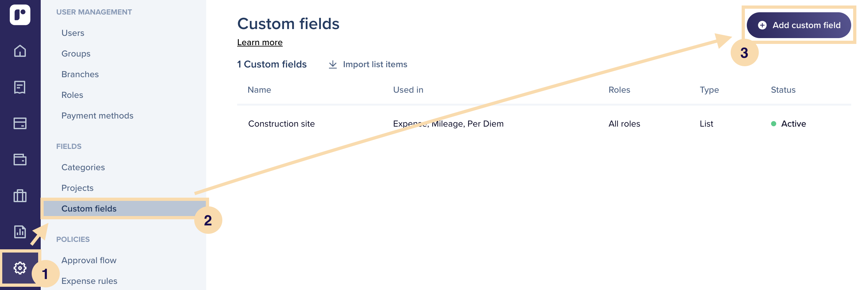Follow the Learn more link
Image resolution: width=868 pixels, height=290 pixels.
click(x=260, y=42)
